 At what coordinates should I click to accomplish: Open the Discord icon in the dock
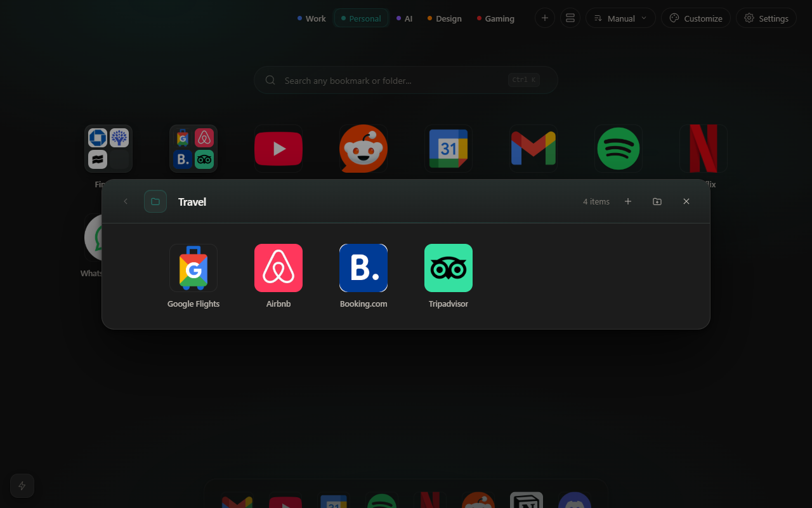tap(575, 500)
